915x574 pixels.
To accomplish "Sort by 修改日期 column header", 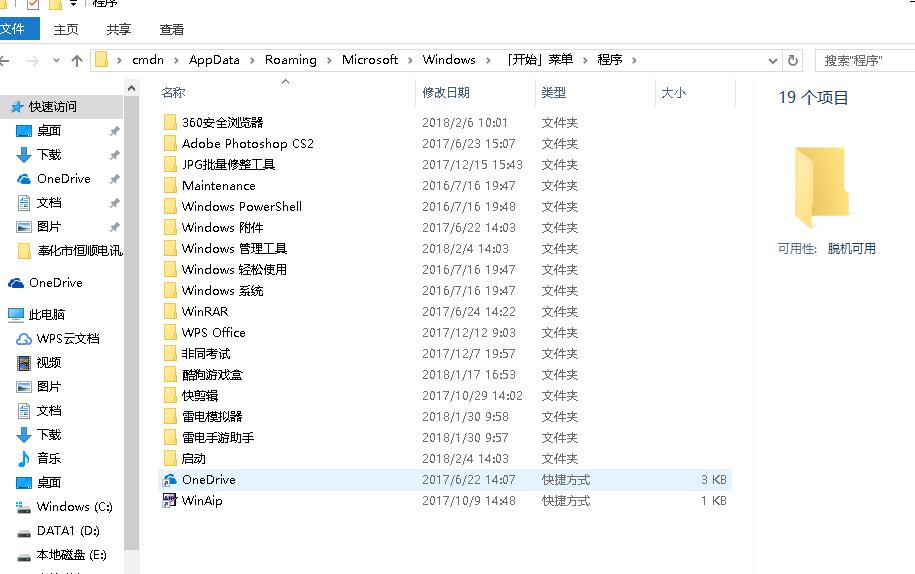I will (x=446, y=92).
